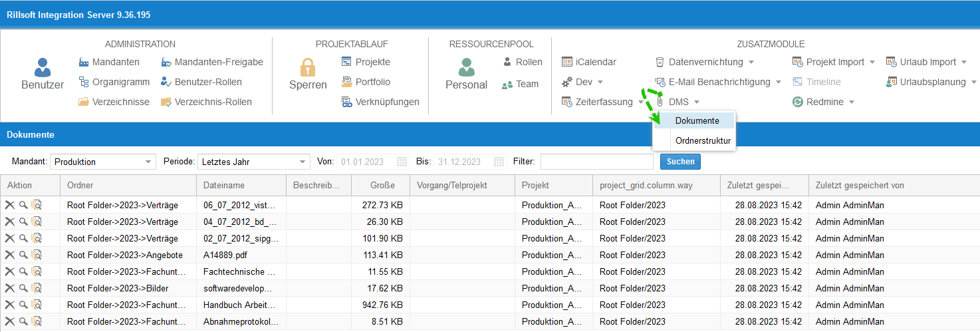Open the Periode combo box
Screen dimensions: 980x332
[253, 162]
